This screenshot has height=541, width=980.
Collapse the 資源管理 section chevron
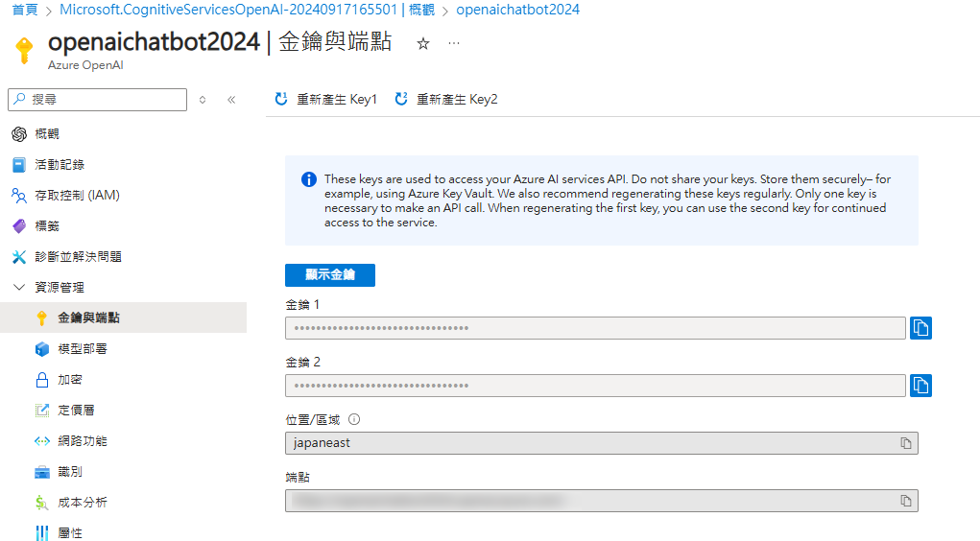[x=19, y=287]
